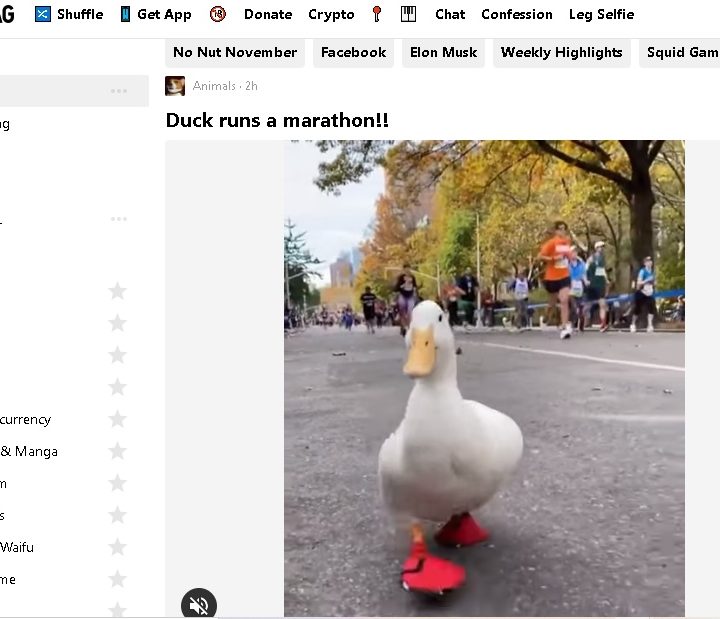Open the 'Duck runs a marathon!!' post title
The width and height of the screenshot is (720, 619).
277,120
